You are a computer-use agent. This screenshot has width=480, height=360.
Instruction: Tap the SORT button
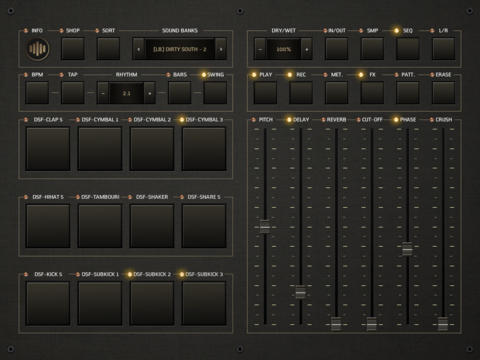[108, 49]
